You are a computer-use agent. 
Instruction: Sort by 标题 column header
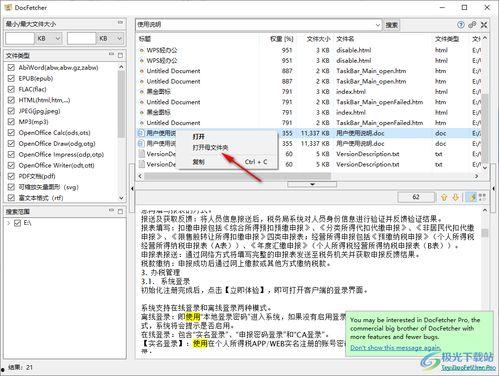coord(145,39)
